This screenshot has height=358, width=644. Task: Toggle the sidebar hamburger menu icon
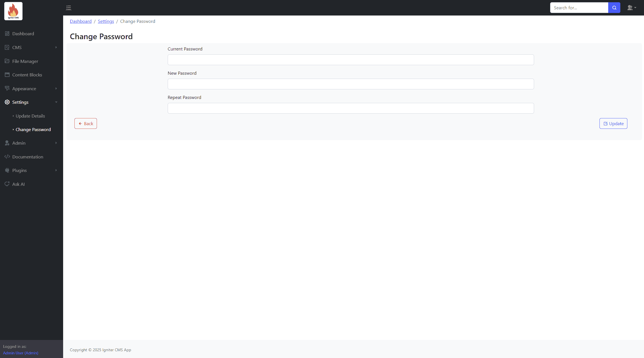point(68,8)
